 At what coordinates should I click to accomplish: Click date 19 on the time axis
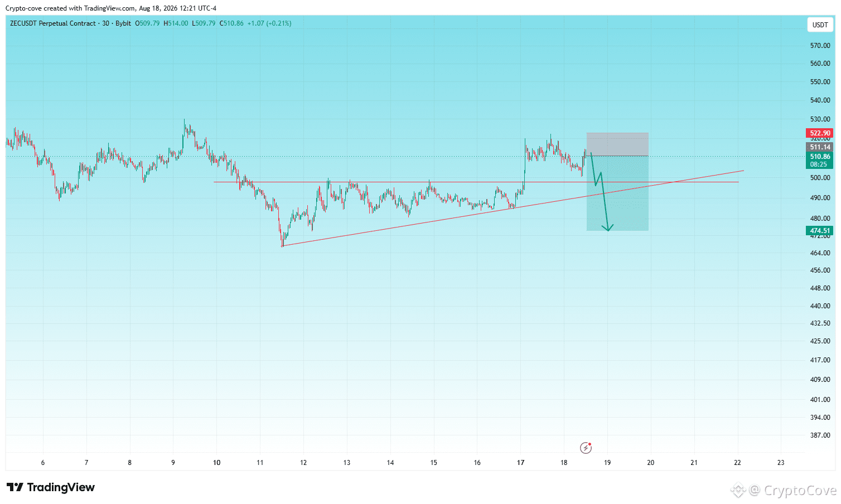pos(607,463)
